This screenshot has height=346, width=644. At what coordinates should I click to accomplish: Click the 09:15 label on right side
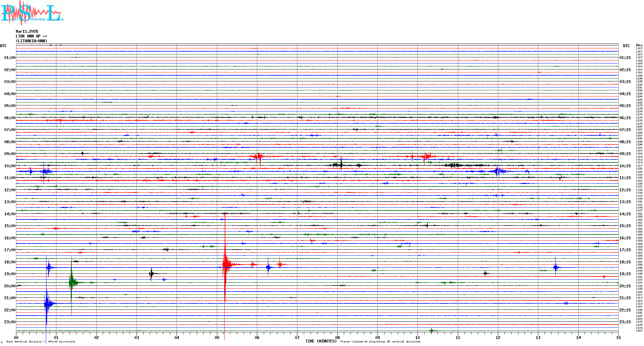pyautogui.click(x=625, y=154)
